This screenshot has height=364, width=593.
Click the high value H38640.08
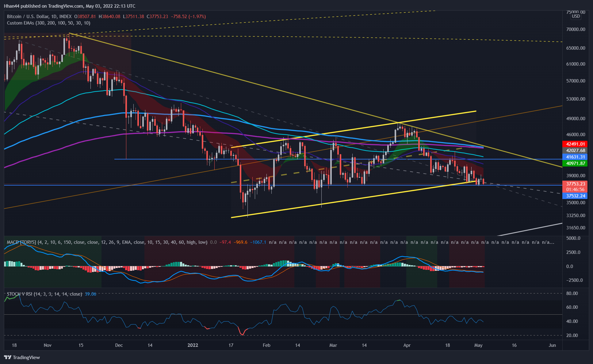(109, 17)
